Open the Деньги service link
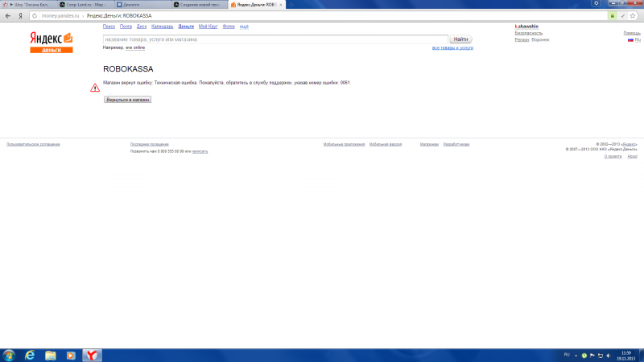 [x=186, y=27]
